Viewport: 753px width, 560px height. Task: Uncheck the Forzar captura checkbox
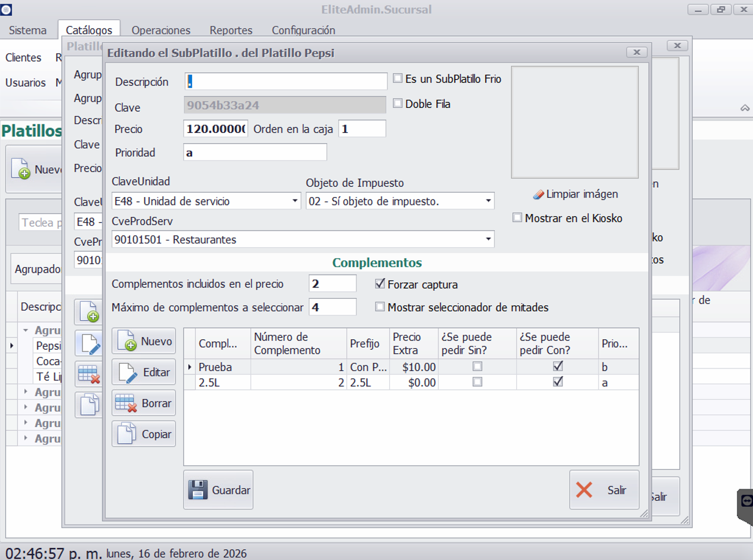[x=380, y=284]
